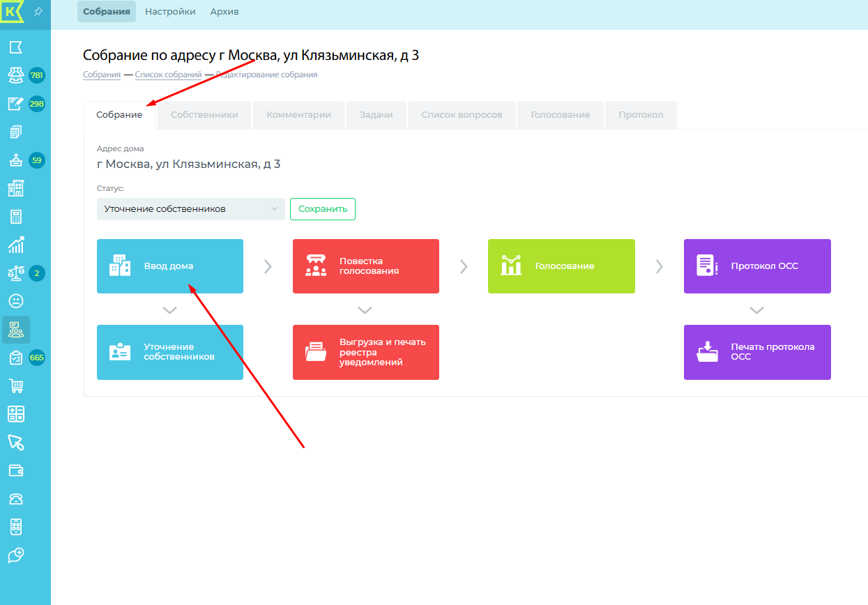Open the flag icon in sidebar

pyautogui.click(x=15, y=47)
